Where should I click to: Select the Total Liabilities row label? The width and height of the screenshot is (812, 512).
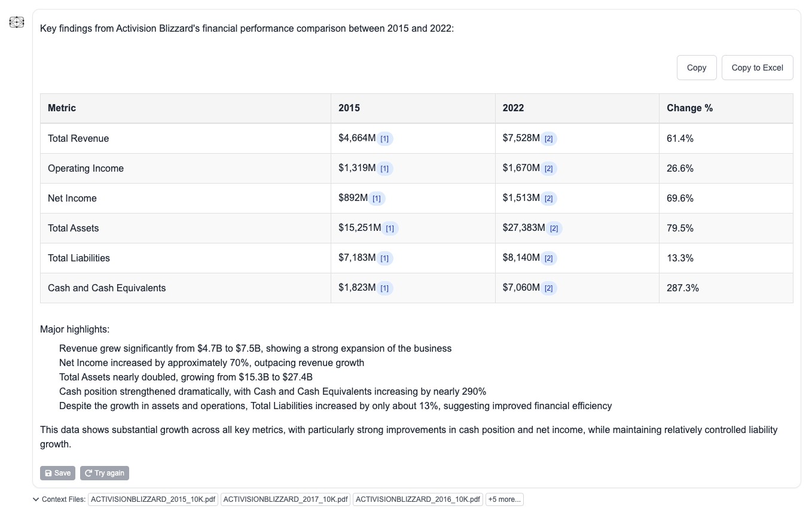tap(79, 258)
